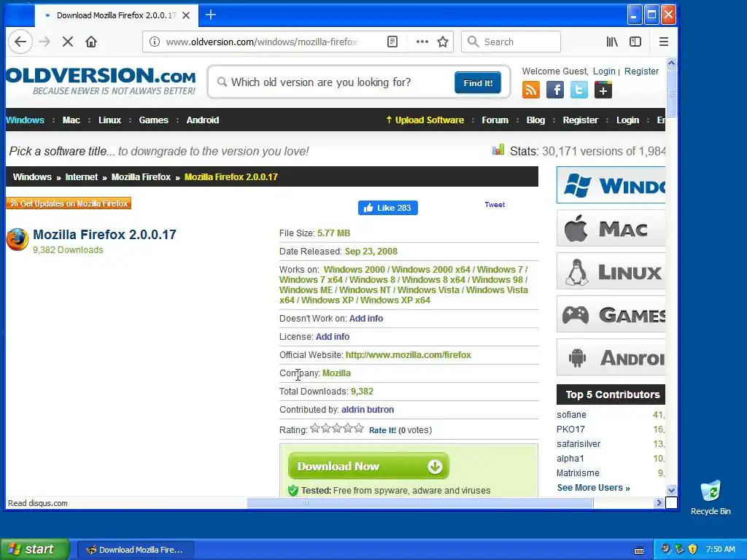Open the Blog nav link
The image size is (747, 560).
pos(535,120)
